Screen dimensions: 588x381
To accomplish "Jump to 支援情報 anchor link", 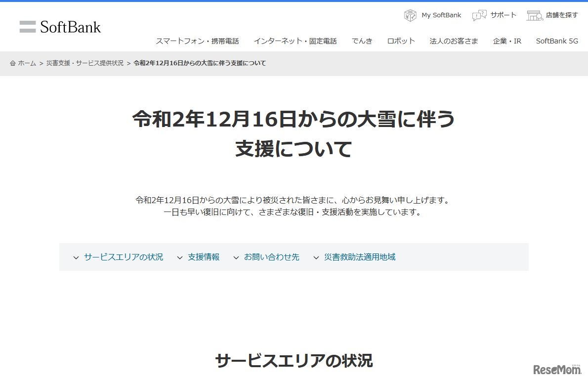I will [x=204, y=257].
